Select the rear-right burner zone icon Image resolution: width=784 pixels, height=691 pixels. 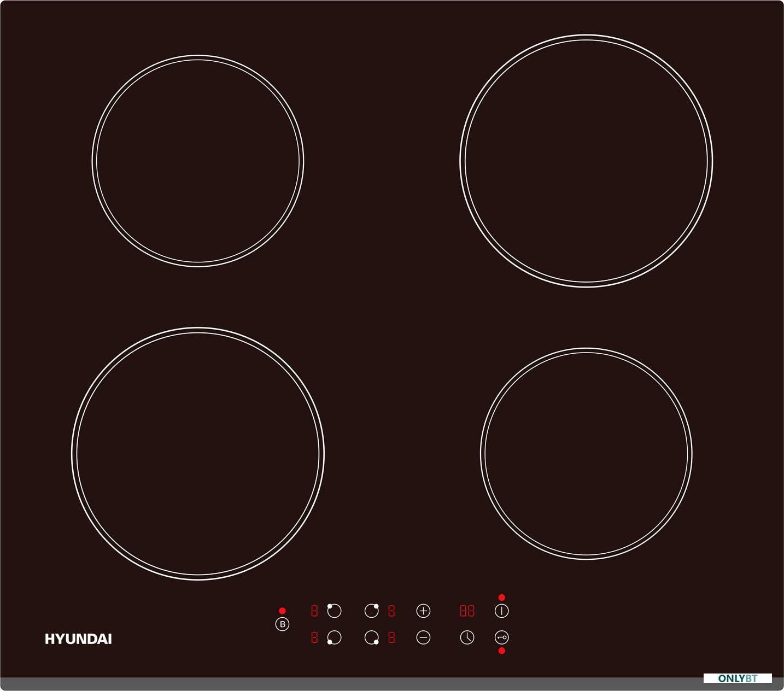tap(372, 611)
